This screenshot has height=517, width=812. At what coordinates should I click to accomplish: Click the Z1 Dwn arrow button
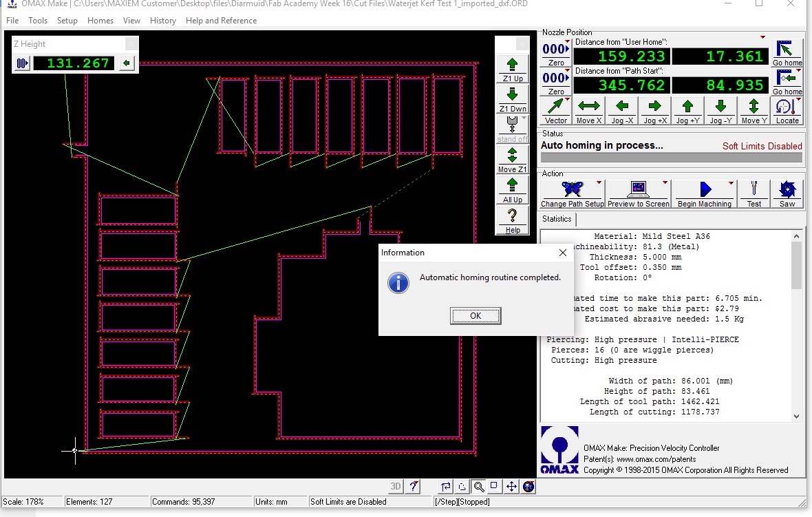513,99
